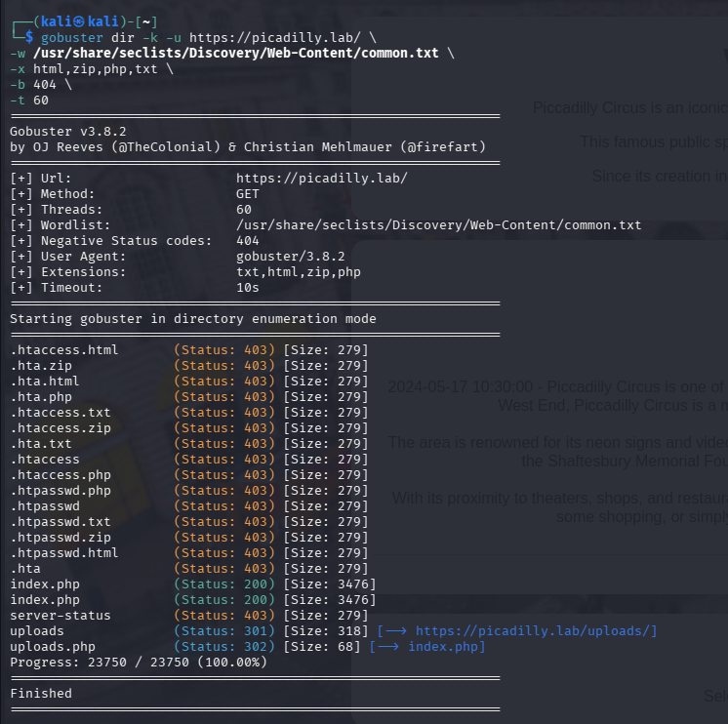Select the Url value https://picadilly.lab/ in settings

[321, 178]
